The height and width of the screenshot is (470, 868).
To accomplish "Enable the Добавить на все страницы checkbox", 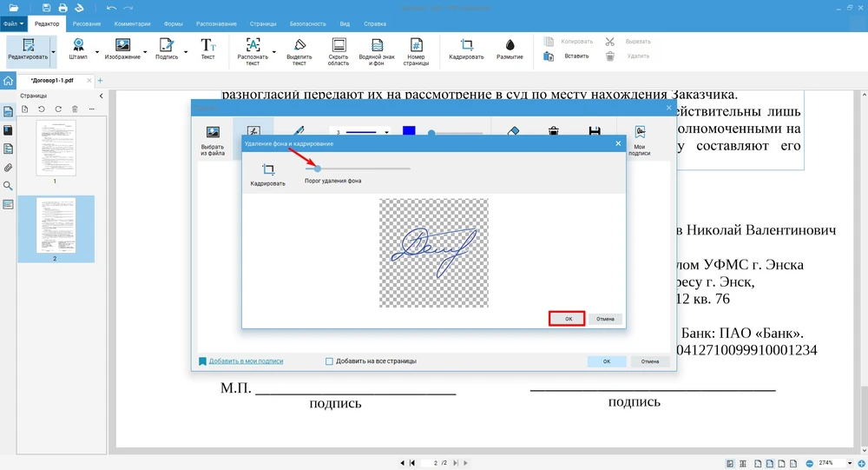I will pyautogui.click(x=329, y=361).
